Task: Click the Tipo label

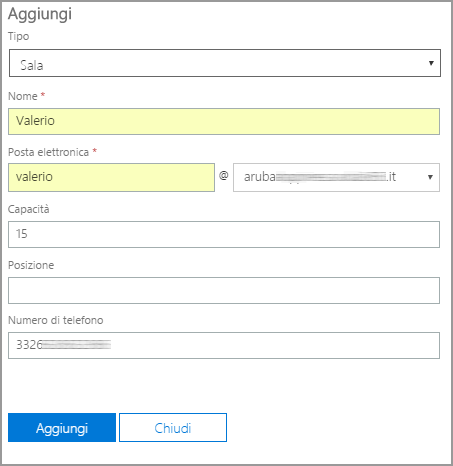Action: 19,36
